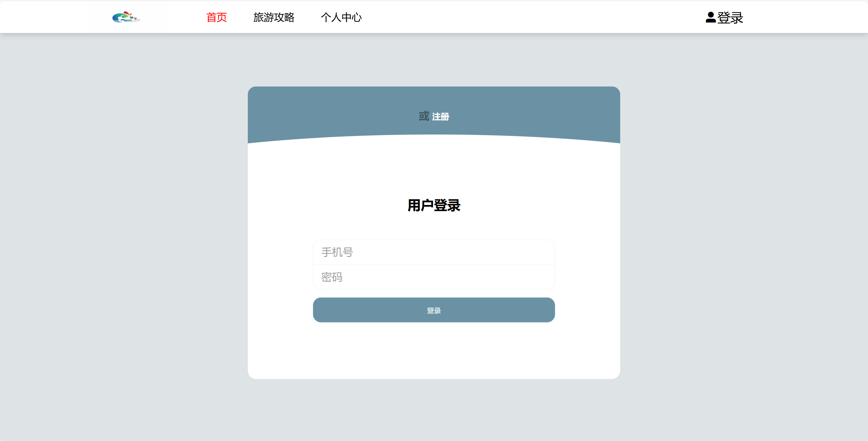Click empty white area below the 登录 button
Viewport: 868px width, 441px height.
(x=434, y=351)
